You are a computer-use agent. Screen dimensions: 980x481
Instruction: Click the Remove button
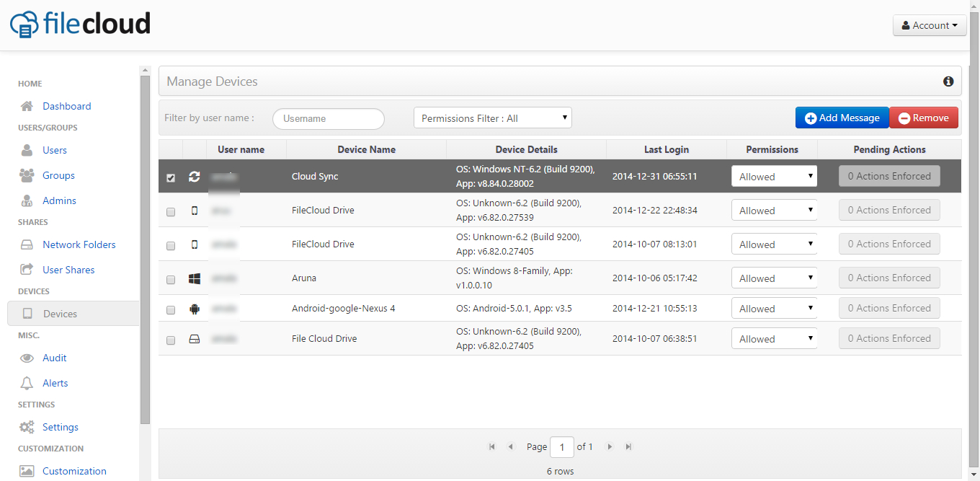[924, 117]
